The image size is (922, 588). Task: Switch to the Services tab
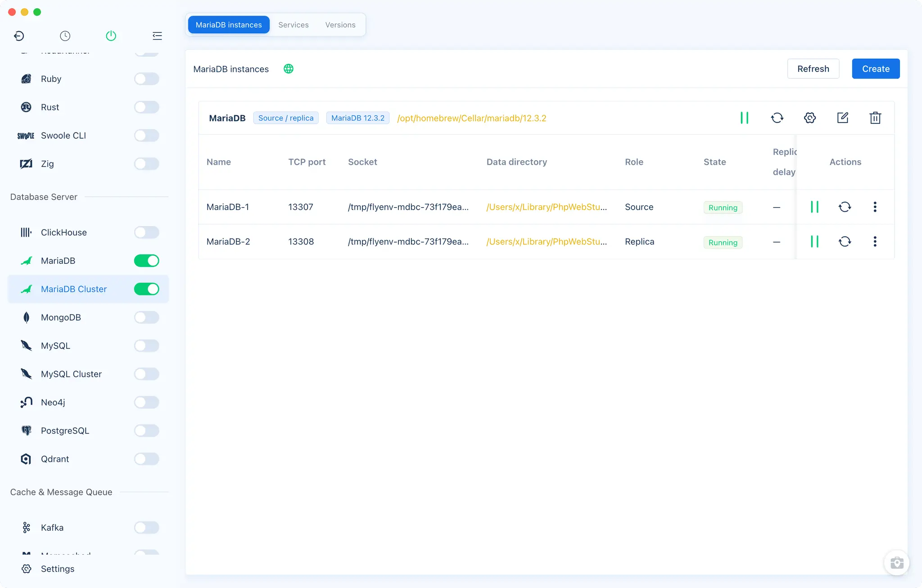click(294, 25)
